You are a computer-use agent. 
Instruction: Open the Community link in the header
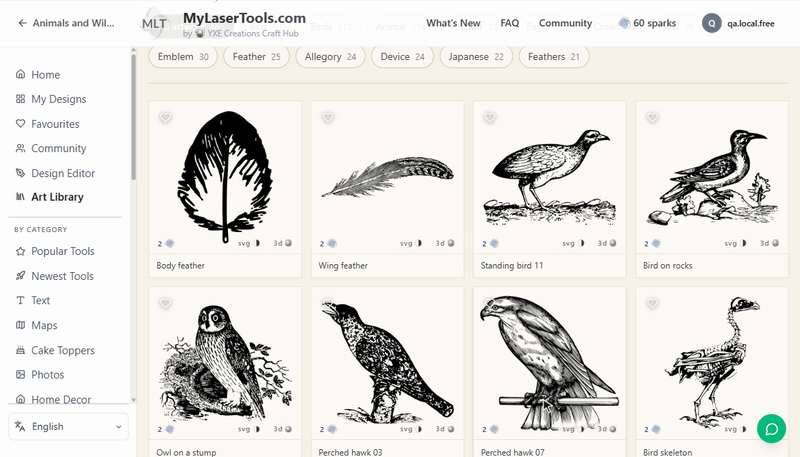coord(565,23)
